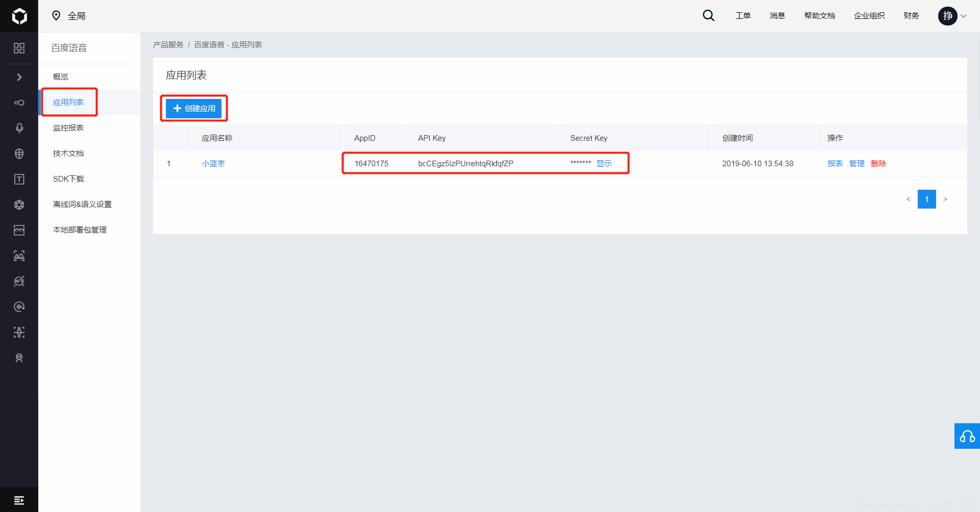The width and height of the screenshot is (980, 512).
Task: Click the audio waveform circle icon
Action: click(19, 306)
